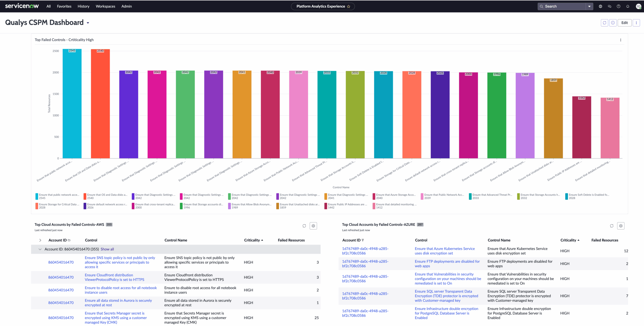Toggle the Ensure that OS and Data disks legend item
This screenshot has height=326, width=644.
coord(107,195)
